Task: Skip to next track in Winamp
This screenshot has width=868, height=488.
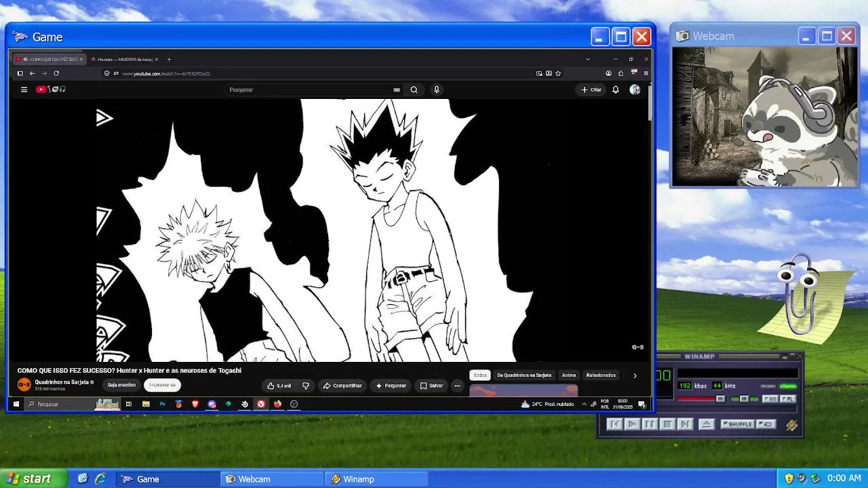Action: (685, 424)
